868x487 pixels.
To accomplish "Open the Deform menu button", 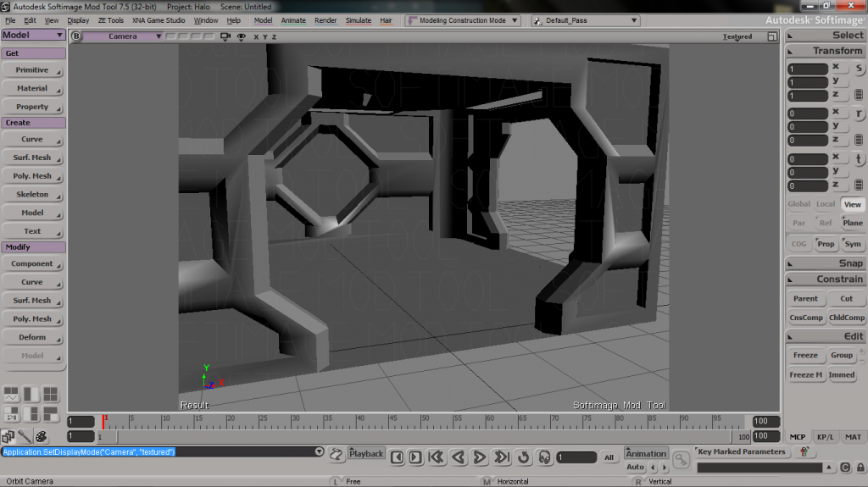I will tap(32, 338).
